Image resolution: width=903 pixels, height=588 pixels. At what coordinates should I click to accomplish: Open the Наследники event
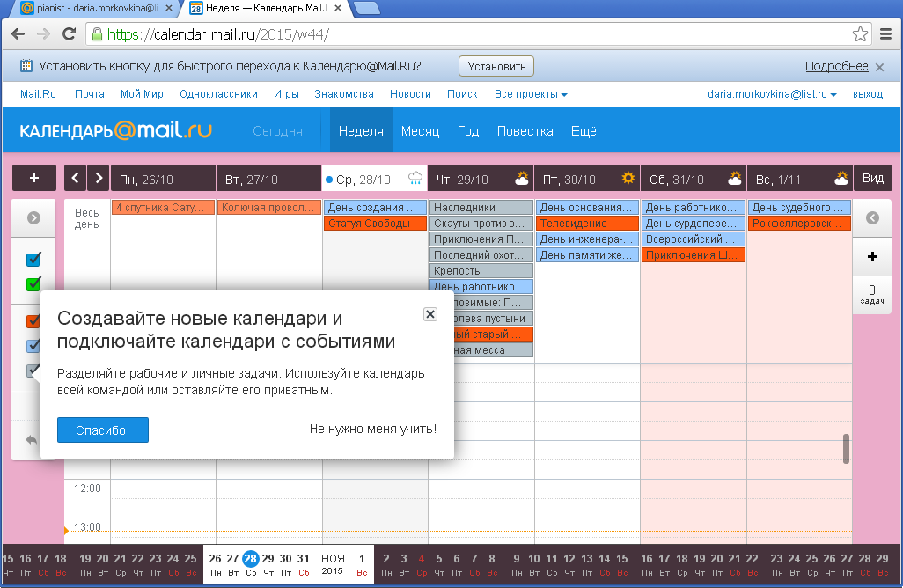pos(481,208)
